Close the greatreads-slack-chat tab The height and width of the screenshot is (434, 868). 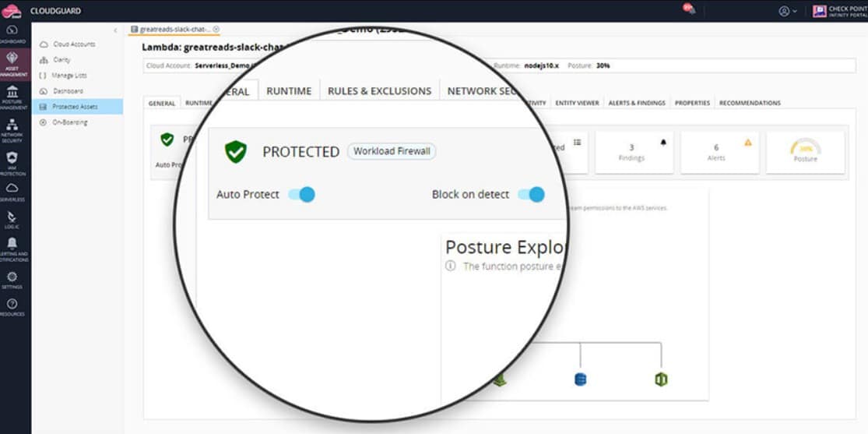tap(216, 29)
